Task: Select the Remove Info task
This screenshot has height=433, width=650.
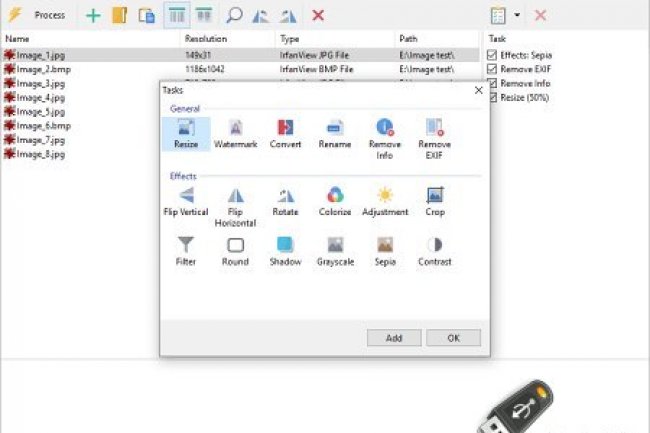Action: pos(385,139)
